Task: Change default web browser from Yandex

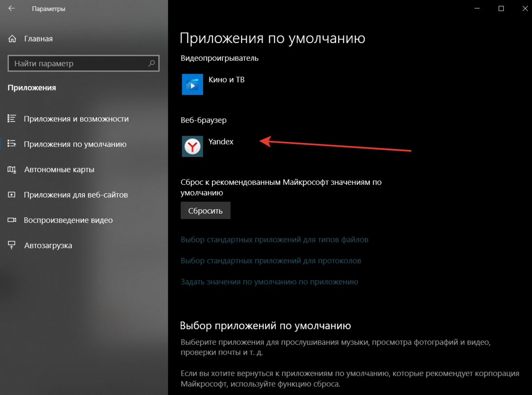Action: tap(208, 146)
